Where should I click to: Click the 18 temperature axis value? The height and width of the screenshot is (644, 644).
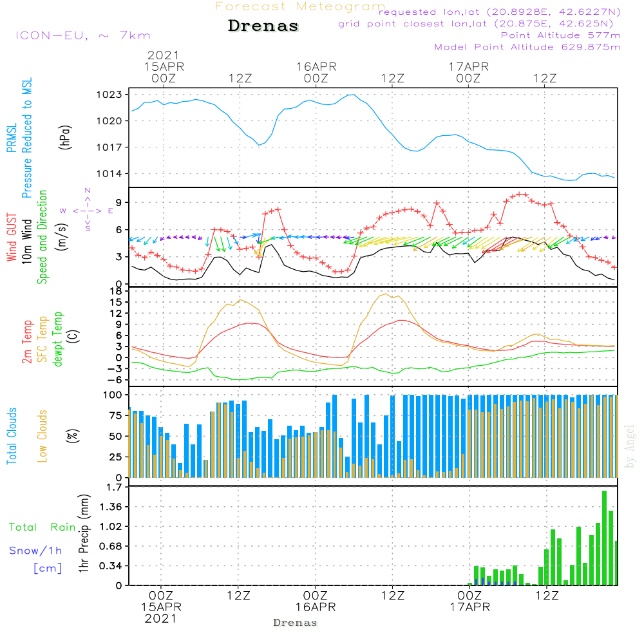click(x=116, y=292)
